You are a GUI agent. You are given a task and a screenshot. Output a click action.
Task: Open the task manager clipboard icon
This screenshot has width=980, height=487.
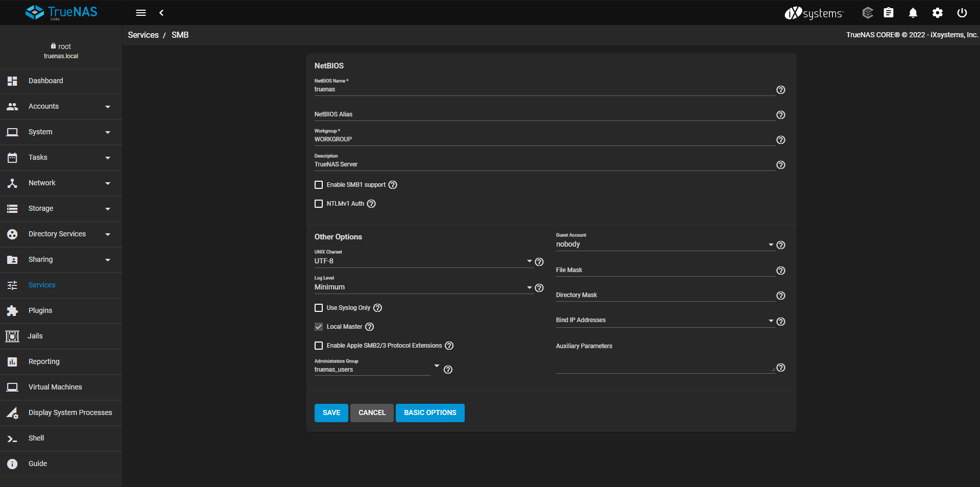point(889,13)
